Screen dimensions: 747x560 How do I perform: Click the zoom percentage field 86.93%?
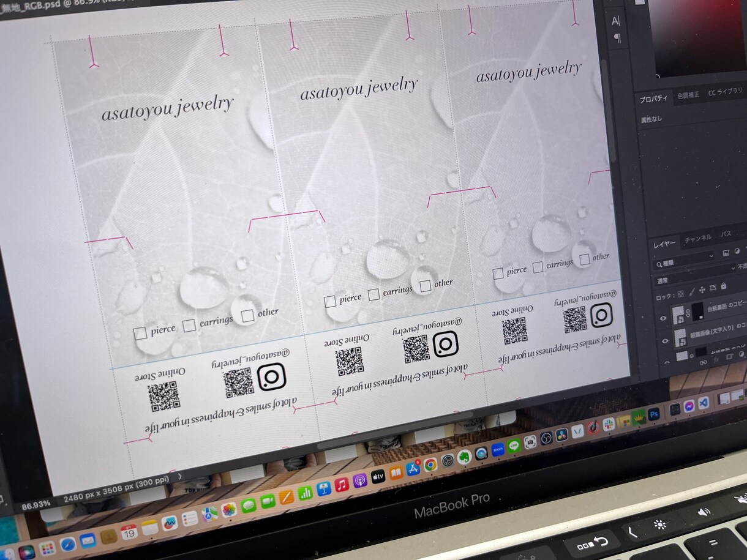(x=36, y=506)
